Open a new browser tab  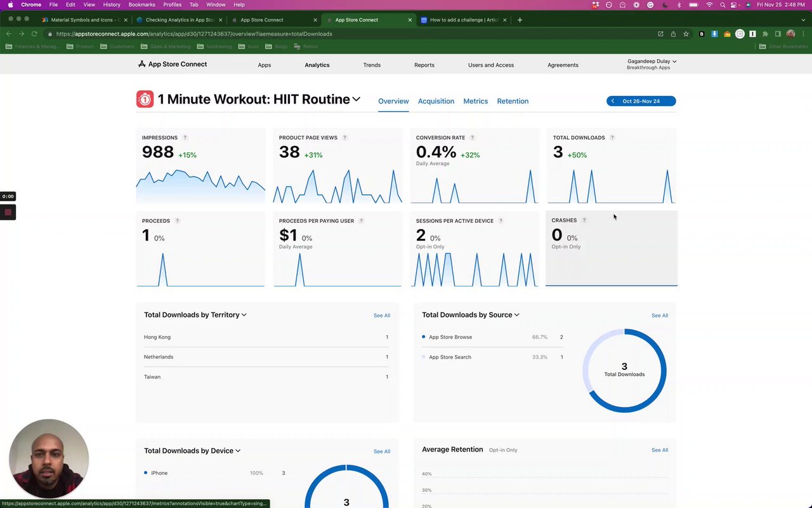point(520,20)
